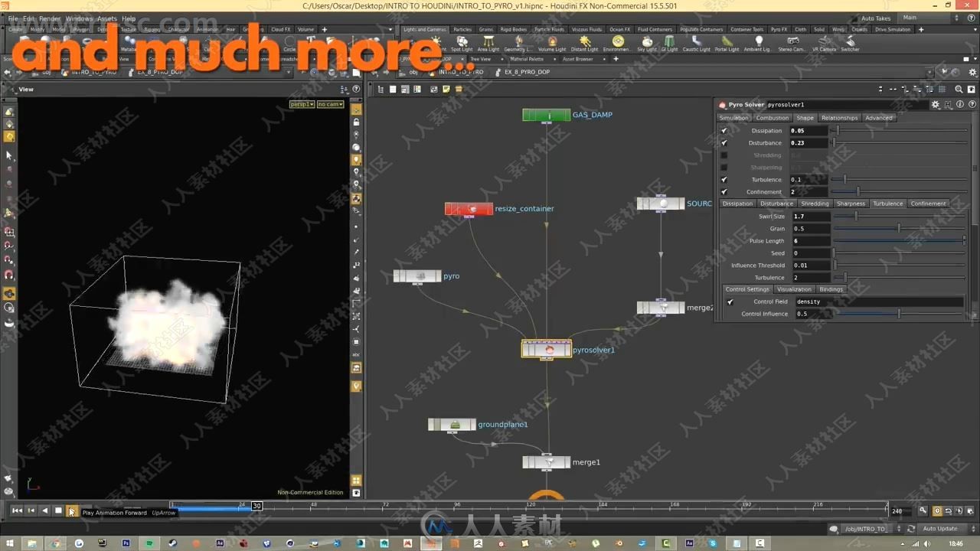The width and height of the screenshot is (980, 551).
Task: Open the Auto Takes dropdown
Action: click(876, 18)
